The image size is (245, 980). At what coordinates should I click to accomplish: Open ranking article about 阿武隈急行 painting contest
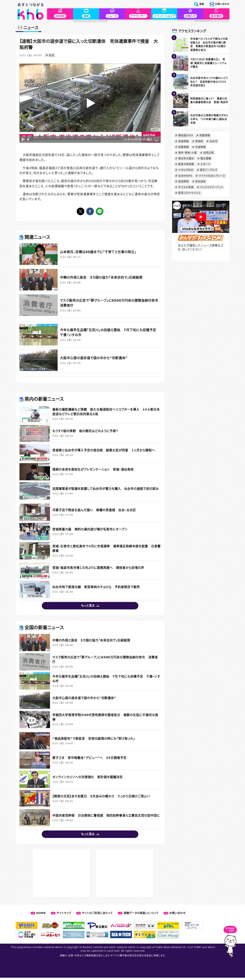[x=201, y=100]
